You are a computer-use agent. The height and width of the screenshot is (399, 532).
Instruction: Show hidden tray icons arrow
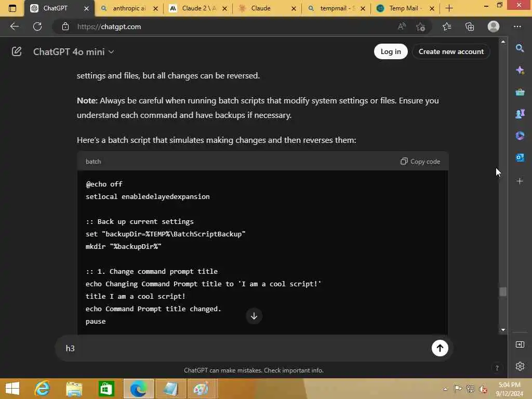(445, 389)
